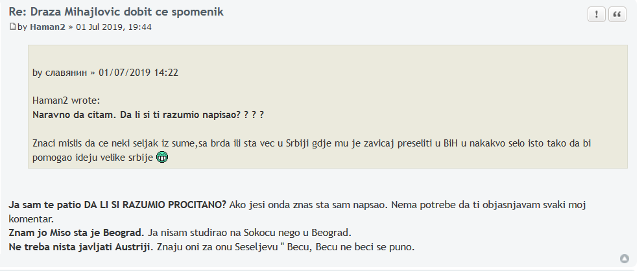Viewport: 644px width, 271px height.
Task: Click bold text 'DA LI SI RAZUMIO PROCITANO?'
Action: point(155,204)
